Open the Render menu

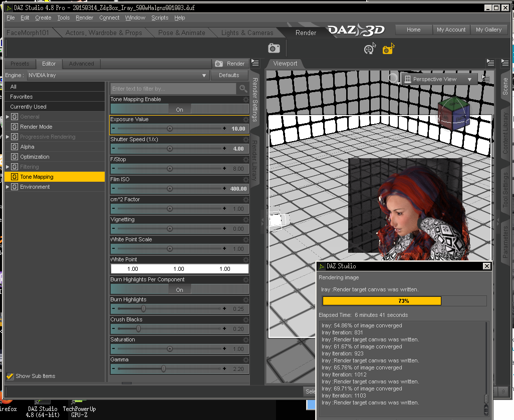[84, 18]
